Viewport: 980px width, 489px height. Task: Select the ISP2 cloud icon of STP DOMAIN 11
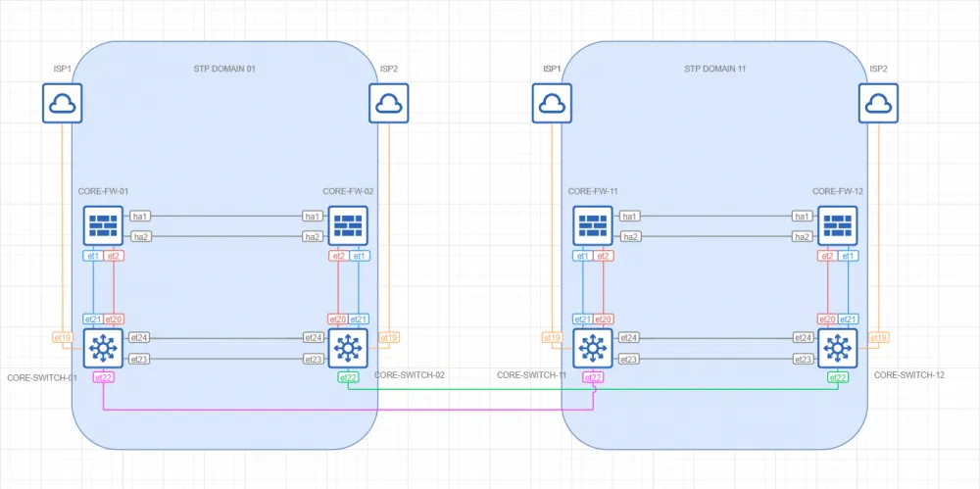879,103
